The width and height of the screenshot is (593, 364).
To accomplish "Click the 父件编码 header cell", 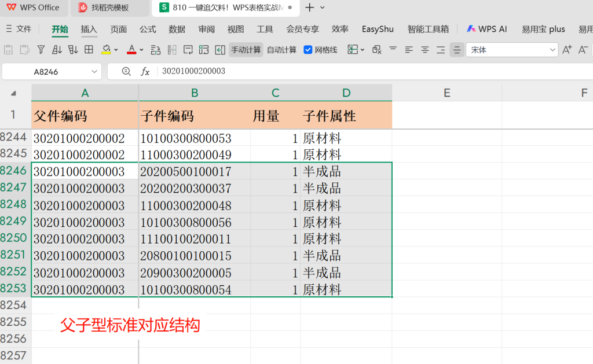I will [x=85, y=116].
